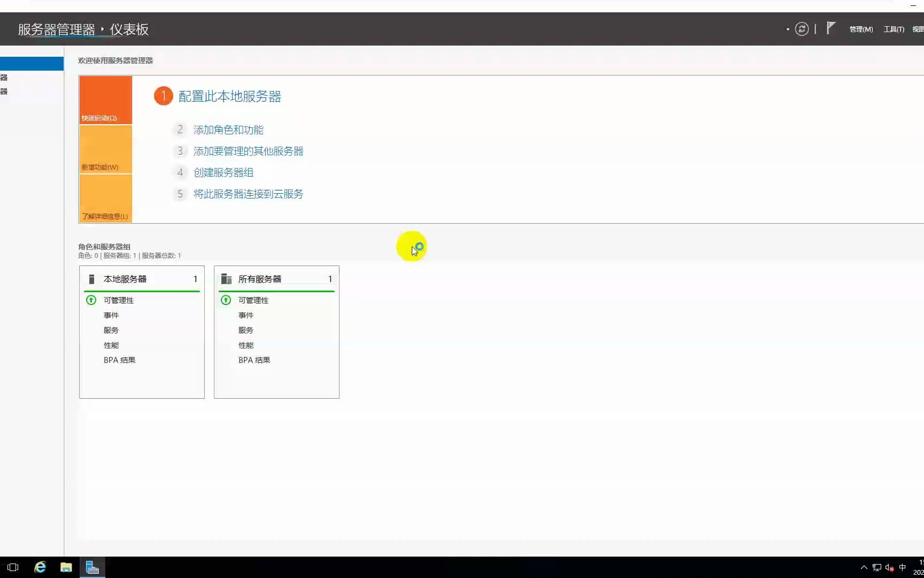The image size is (924, 578).
Task: Click 创建服务器组 link
Action: [224, 173]
